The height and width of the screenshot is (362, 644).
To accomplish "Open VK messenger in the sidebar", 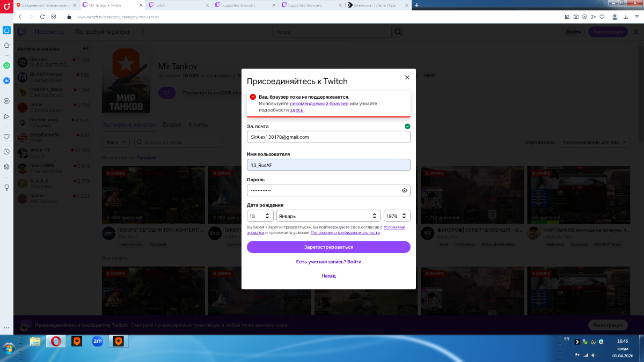I will [x=6, y=80].
